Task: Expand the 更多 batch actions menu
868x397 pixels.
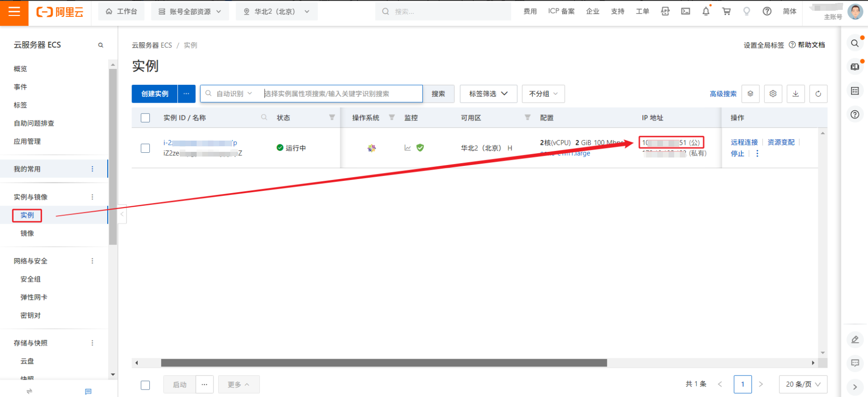Action: point(239,385)
